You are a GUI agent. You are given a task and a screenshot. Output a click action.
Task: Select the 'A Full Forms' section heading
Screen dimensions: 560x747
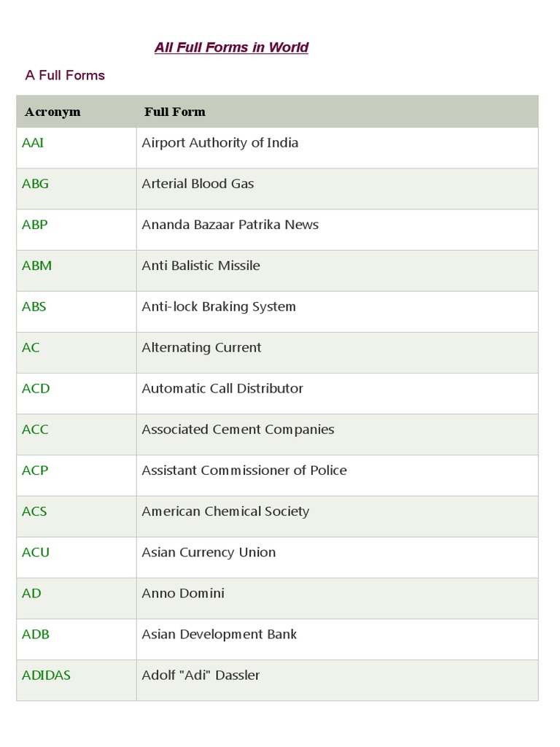[65, 75]
